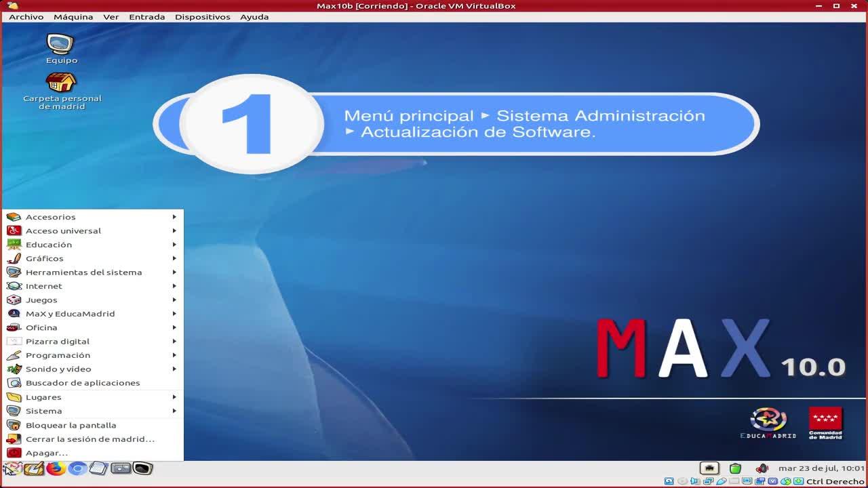Image resolution: width=868 pixels, height=488 pixels.
Task: Open the Equipo desktop icon
Action: tap(61, 49)
